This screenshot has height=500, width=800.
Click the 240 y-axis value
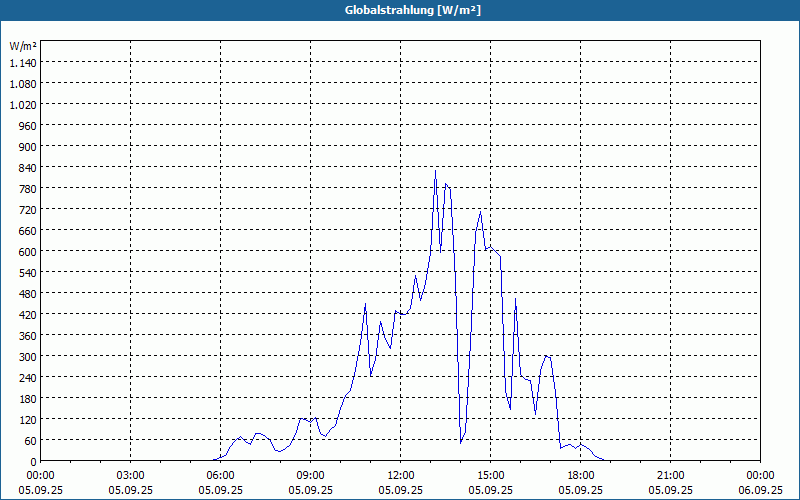click(29, 378)
